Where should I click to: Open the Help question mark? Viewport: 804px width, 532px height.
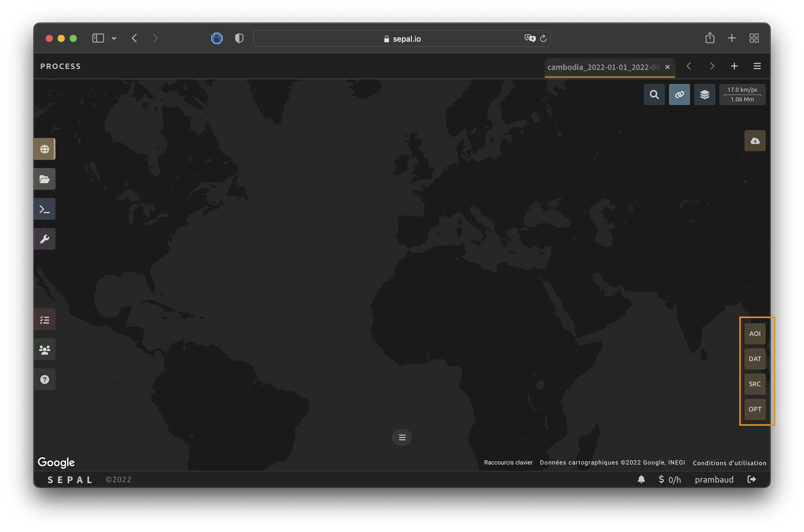coord(44,379)
